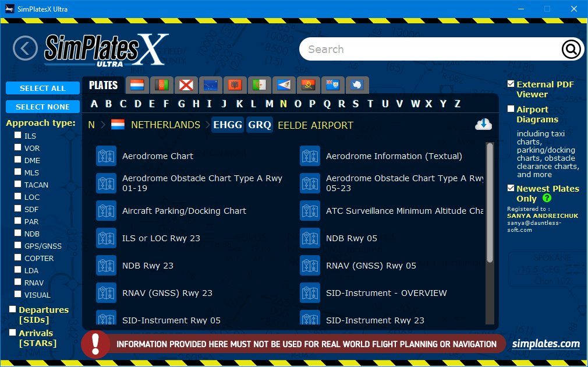The image size is (588, 367).
Task: Uncheck Newest Plates Only
Action: (x=511, y=188)
